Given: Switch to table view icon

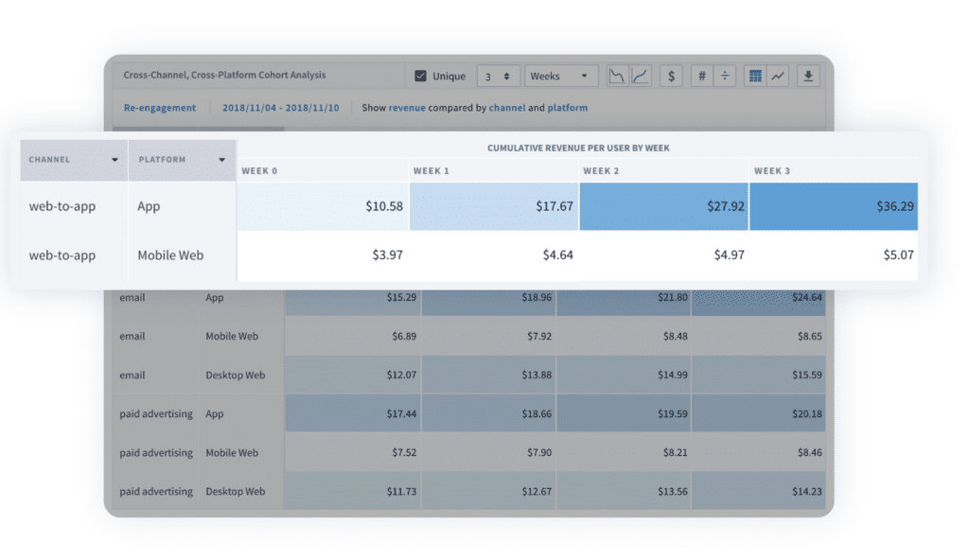Looking at the screenshot, I should (x=755, y=75).
